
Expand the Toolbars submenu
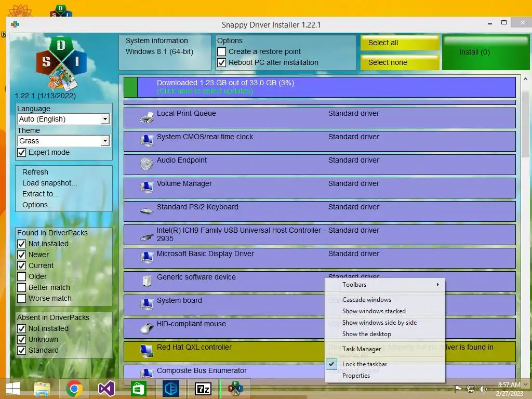[385, 285]
